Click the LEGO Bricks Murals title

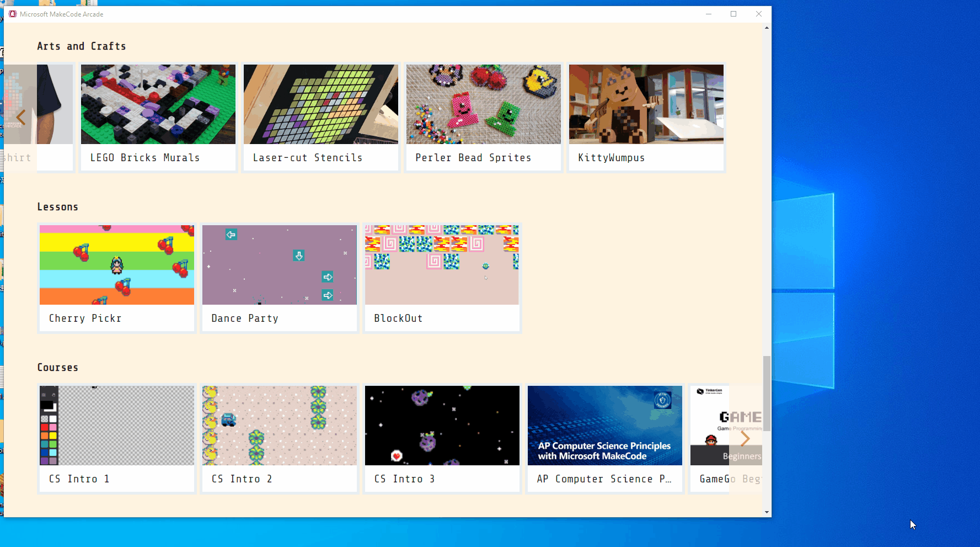pos(145,158)
